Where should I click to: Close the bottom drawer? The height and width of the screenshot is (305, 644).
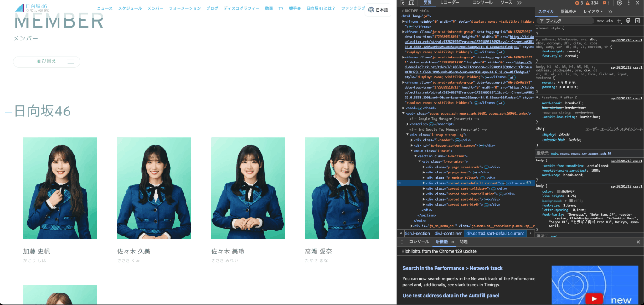[x=638, y=242]
